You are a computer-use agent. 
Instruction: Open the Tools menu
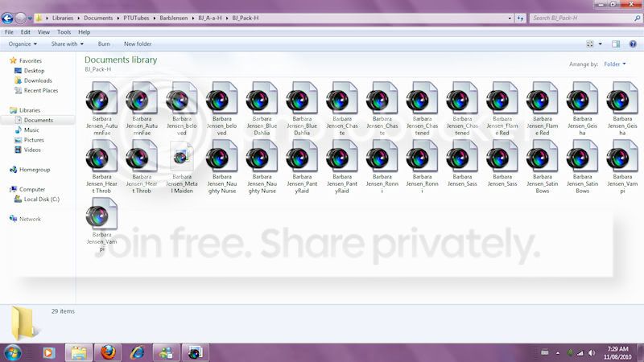click(64, 32)
